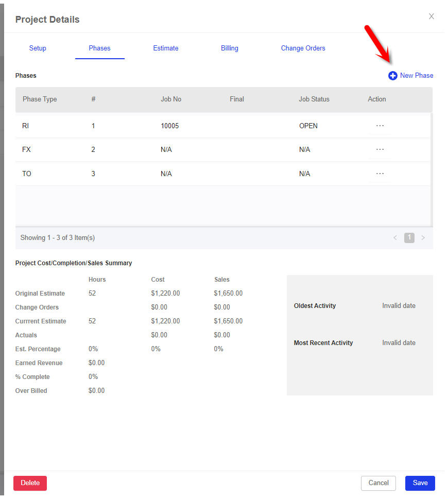The height and width of the screenshot is (499, 448).
Task: Select page 1 in pagination
Action: click(409, 238)
